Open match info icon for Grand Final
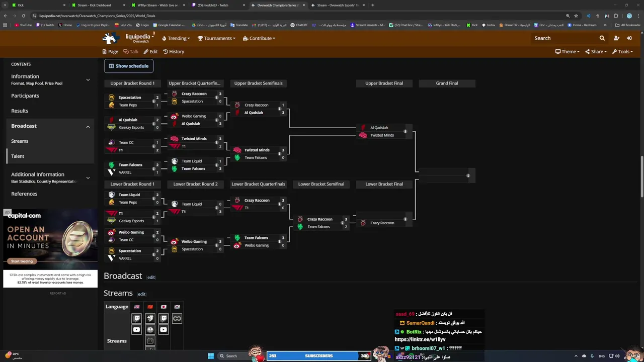 (x=468, y=175)
